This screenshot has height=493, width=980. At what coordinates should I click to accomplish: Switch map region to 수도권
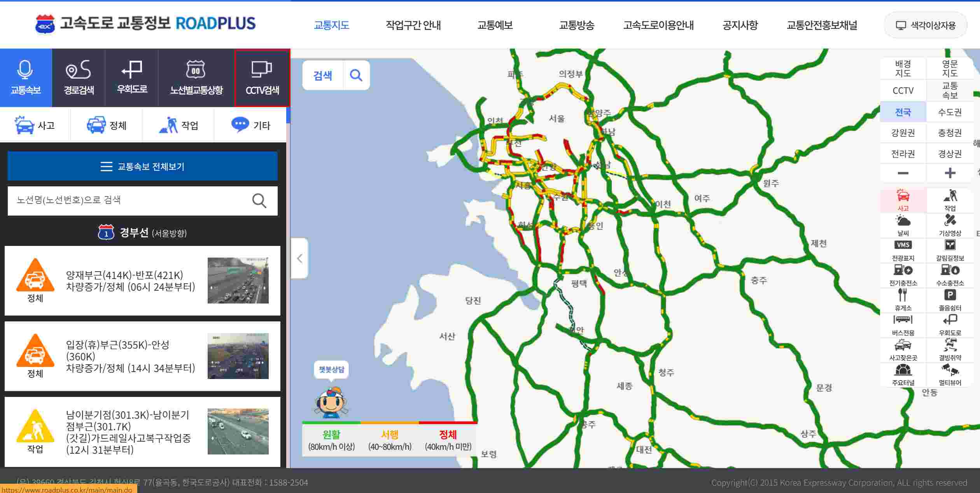950,112
